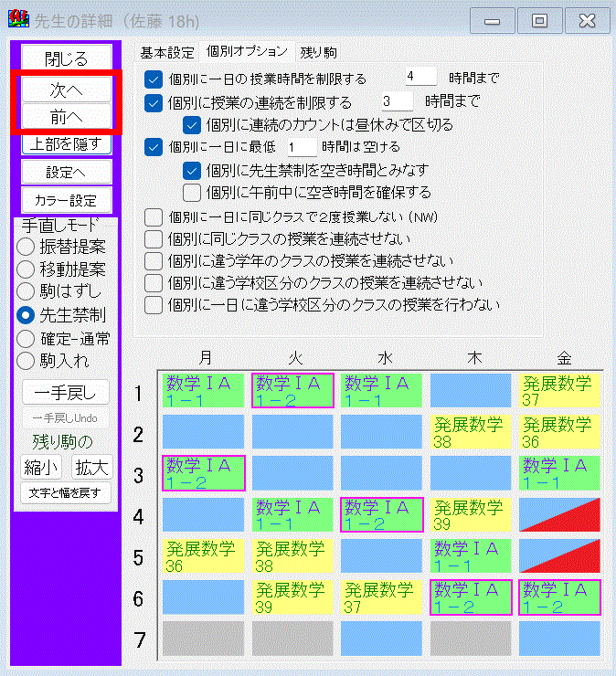Click consecutive lessons limit field showing 3
Image resolution: width=616 pixels, height=676 pixels.
tap(398, 101)
